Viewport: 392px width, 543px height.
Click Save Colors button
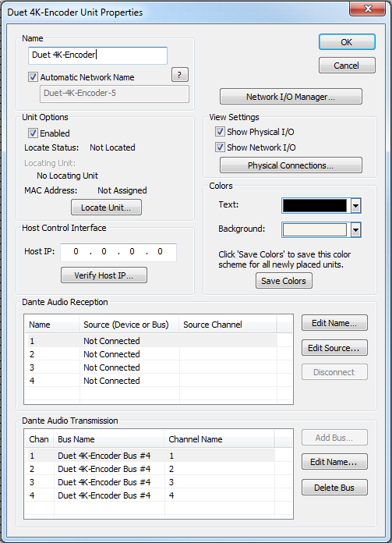284,281
